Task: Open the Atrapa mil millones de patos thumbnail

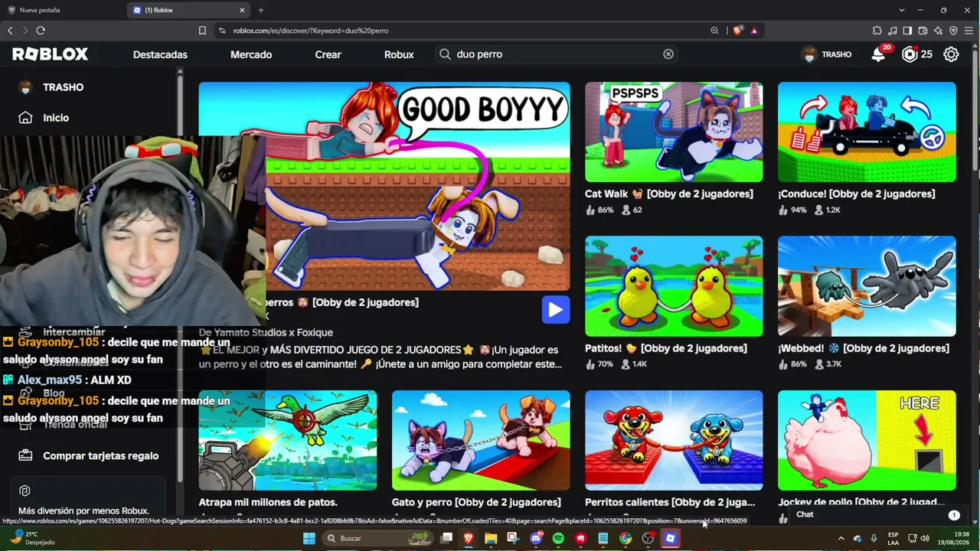Action: [288, 441]
